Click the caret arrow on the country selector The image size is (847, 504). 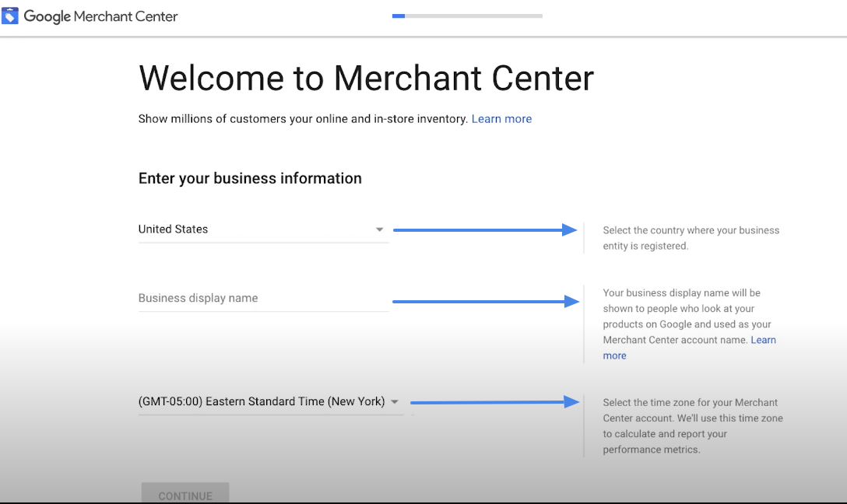coord(380,229)
